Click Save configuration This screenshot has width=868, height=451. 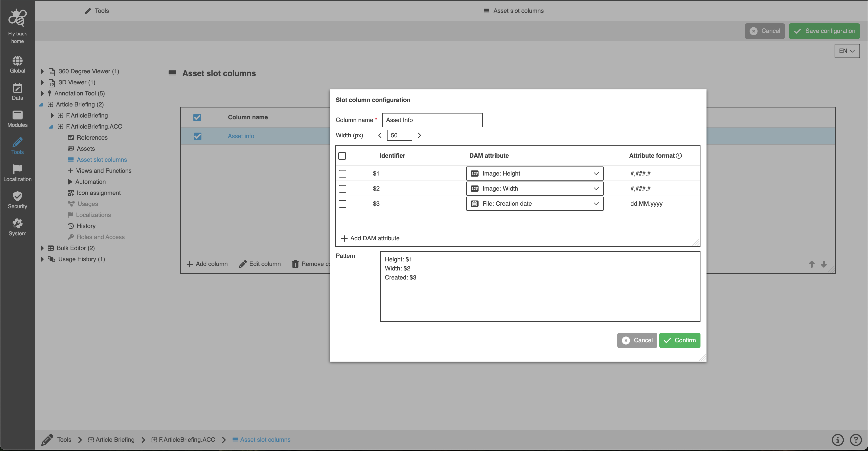tap(824, 31)
